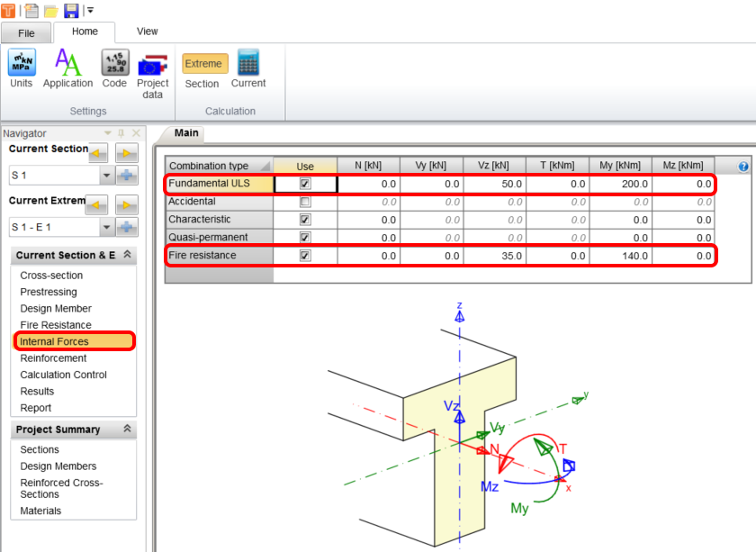The width and height of the screenshot is (756, 552).
Task: Select Reinforcement in the navigator
Action: pyautogui.click(x=53, y=358)
